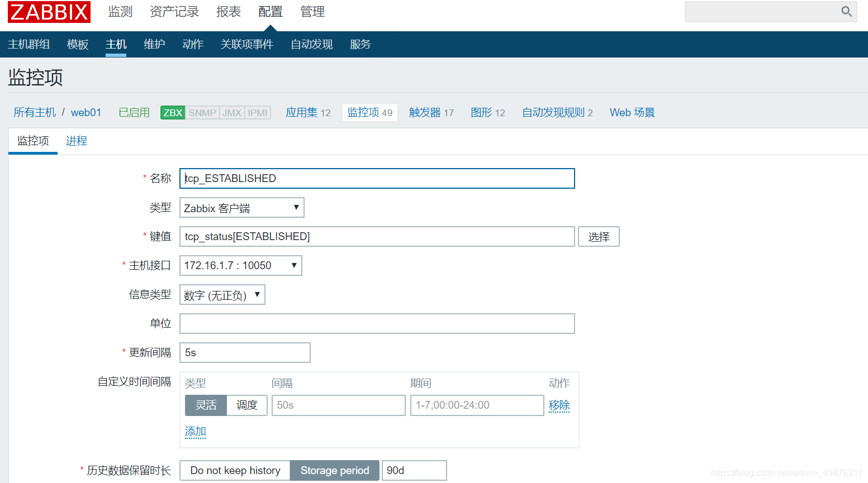Go to 动作 submenu
This screenshot has height=483, width=868.
click(193, 44)
